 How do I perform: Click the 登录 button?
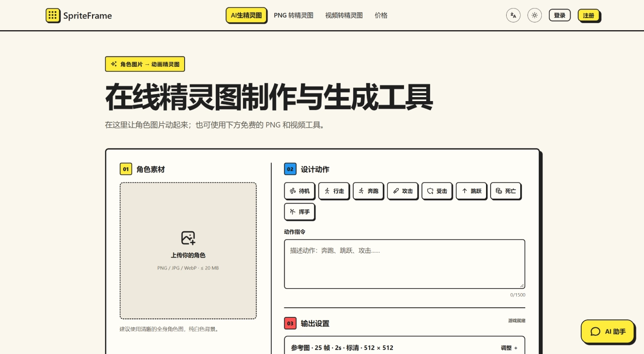click(559, 15)
